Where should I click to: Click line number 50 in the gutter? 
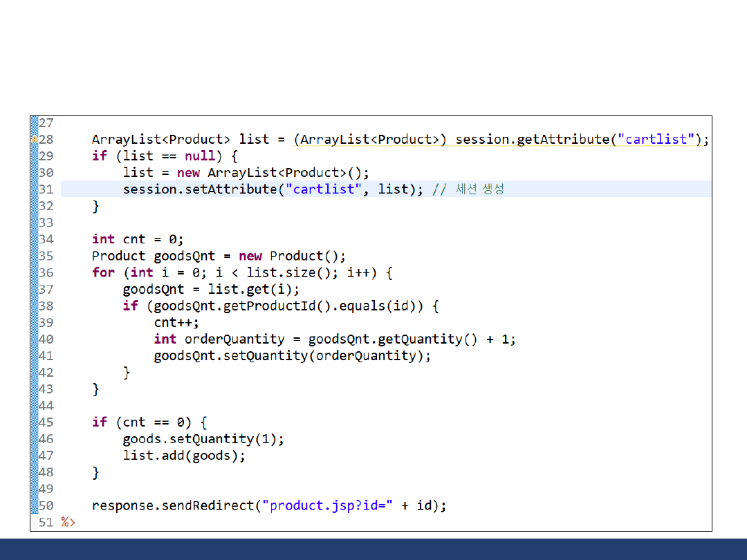46,505
